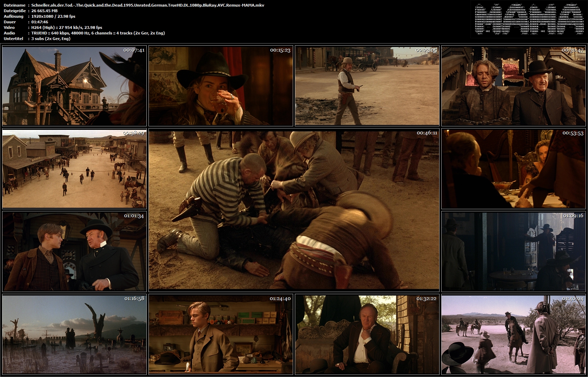Click the large center frame at 00:46:11
Image resolution: width=588 pixels, height=377 pixels.
pyautogui.click(x=294, y=210)
